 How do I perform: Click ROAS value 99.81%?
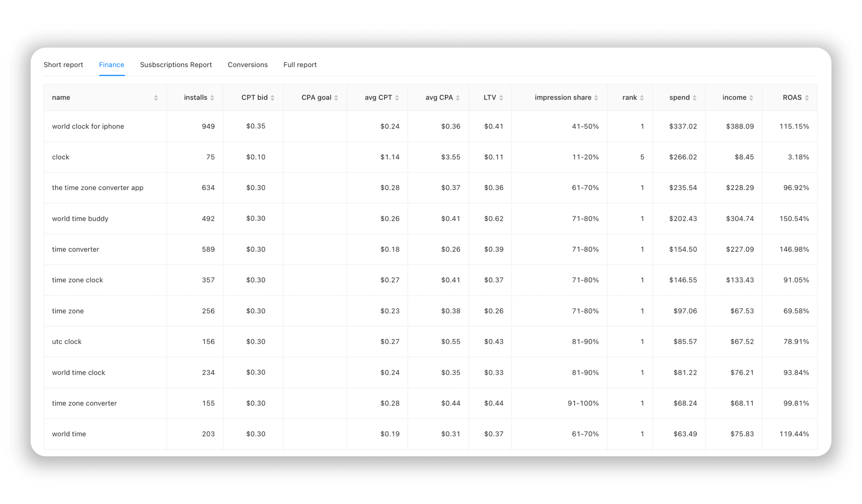point(796,403)
